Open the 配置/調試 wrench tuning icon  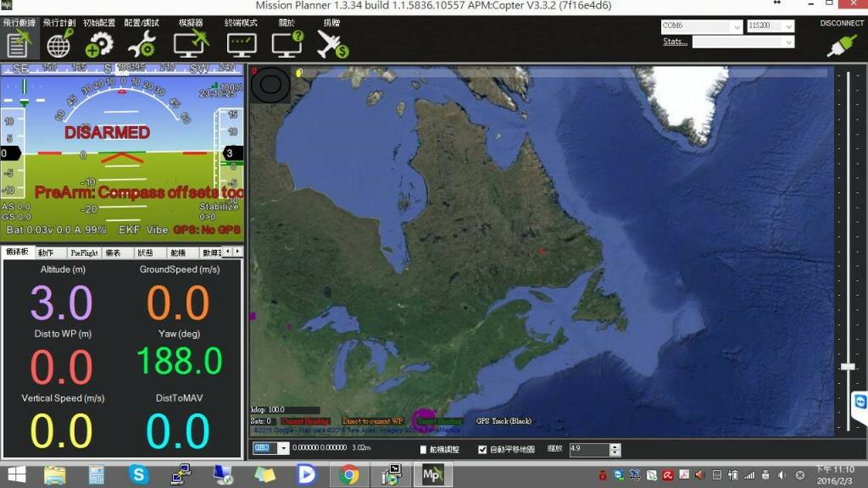pos(142,44)
